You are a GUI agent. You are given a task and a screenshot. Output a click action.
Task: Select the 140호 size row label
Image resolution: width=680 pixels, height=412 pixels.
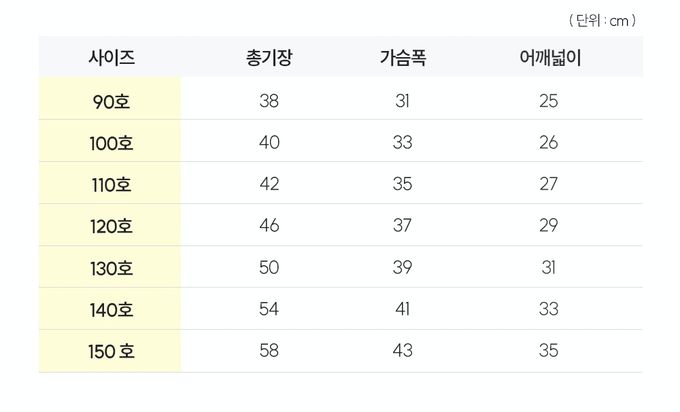111,310
